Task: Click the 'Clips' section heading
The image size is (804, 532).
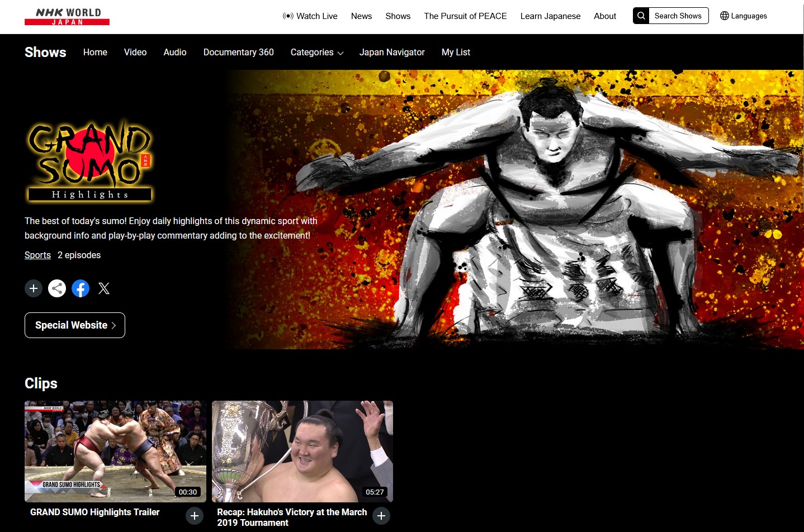Action: click(x=41, y=383)
